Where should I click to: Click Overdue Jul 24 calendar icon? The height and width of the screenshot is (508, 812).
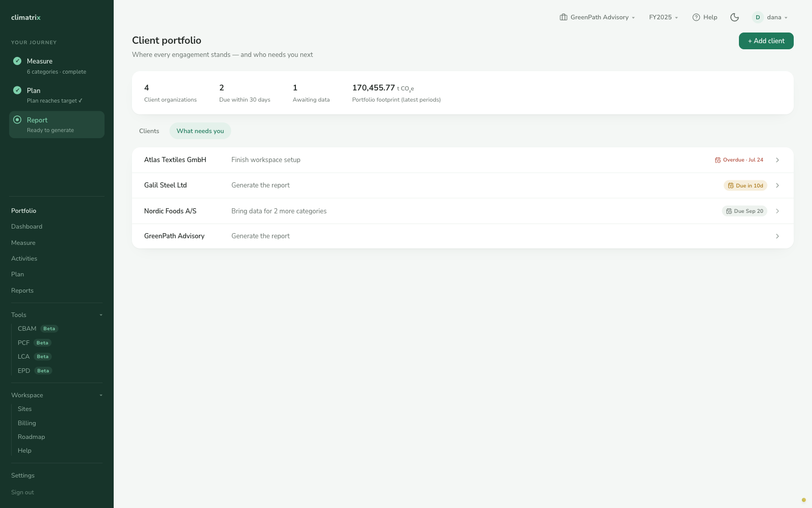click(x=718, y=160)
